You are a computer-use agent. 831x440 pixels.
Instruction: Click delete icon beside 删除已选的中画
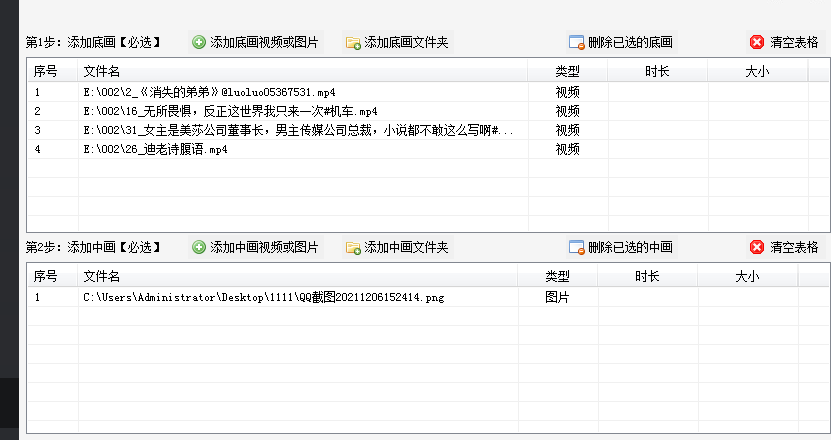[576, 247]
